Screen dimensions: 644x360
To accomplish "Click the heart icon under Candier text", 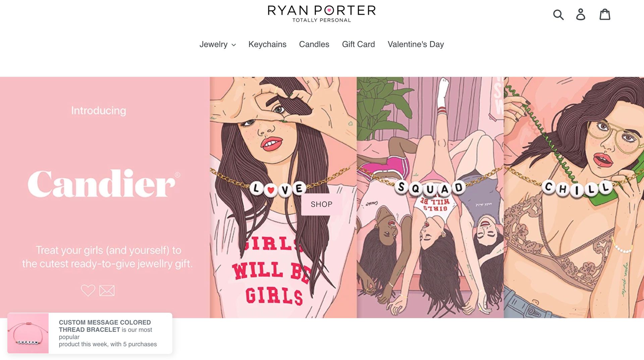I will (x=88, y=290).
